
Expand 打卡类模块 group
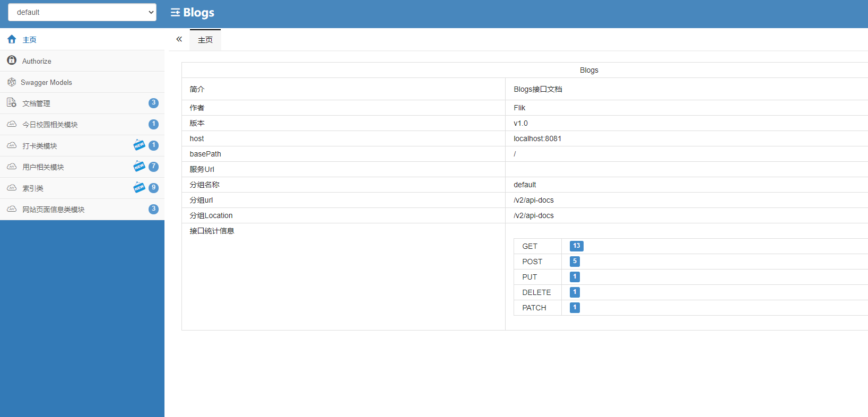pos(82,146)
